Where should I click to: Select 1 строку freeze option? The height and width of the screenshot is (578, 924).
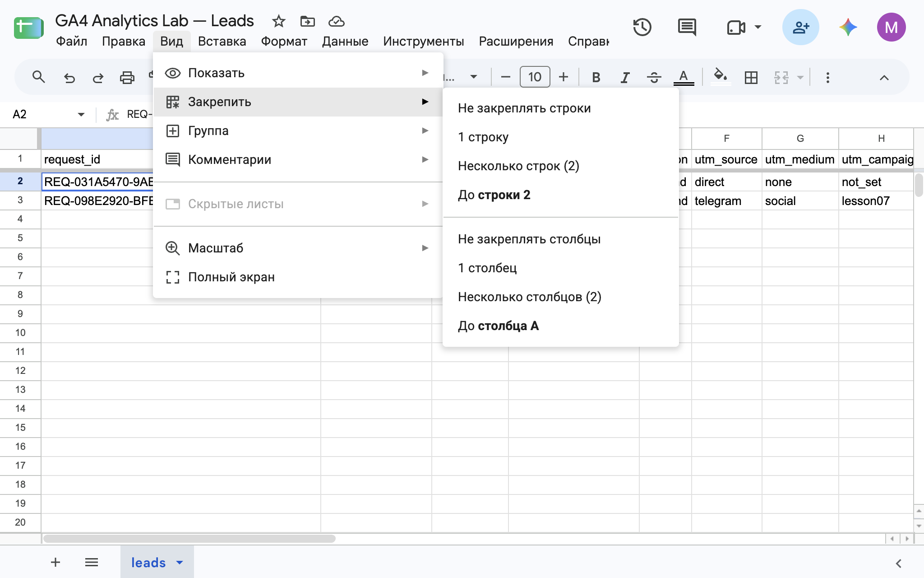coord(561,137)
